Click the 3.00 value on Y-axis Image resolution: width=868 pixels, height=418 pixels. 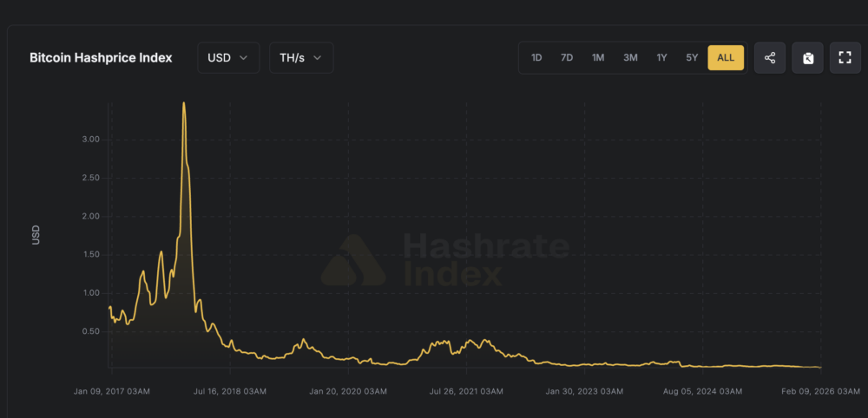pos(90,139)
